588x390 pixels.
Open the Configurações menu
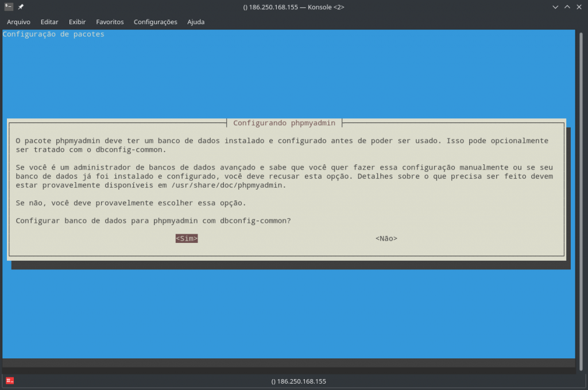coord(155,22)
